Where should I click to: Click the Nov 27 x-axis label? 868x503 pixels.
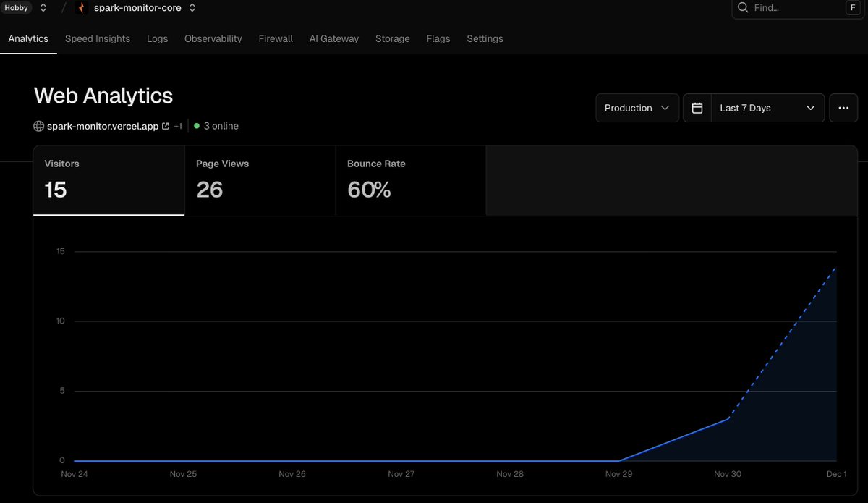pyautogui.click(x=401, y=474)
